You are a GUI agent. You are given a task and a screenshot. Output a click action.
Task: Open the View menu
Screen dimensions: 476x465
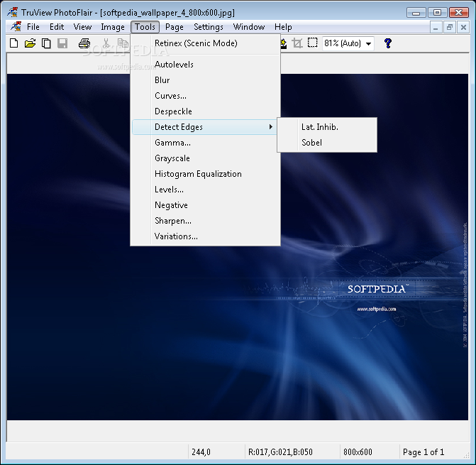[82, 27]
